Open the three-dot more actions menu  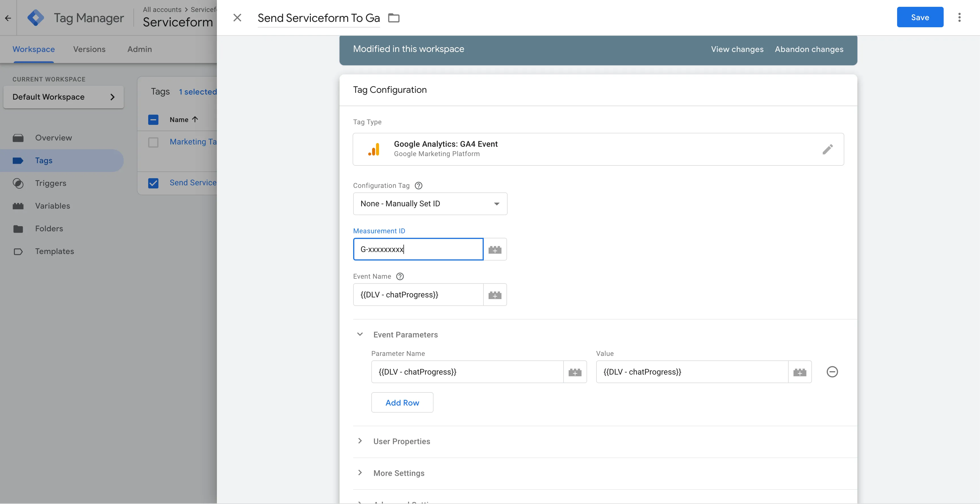[959, 17]
